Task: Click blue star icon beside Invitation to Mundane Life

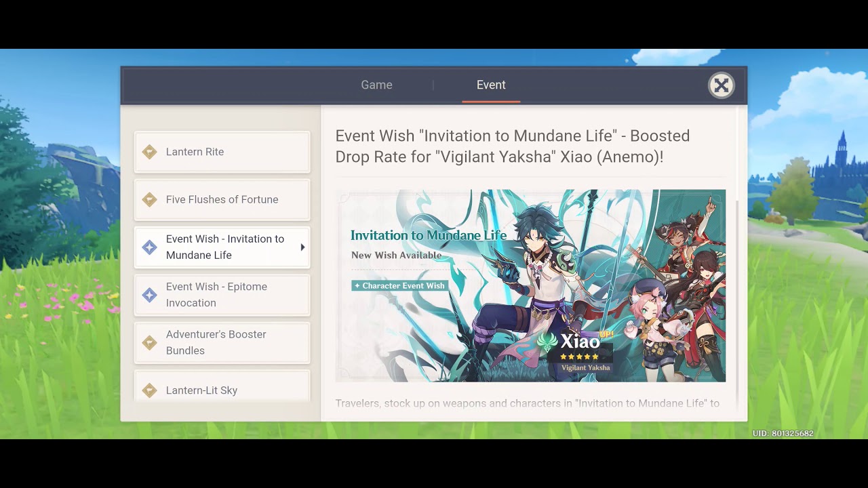Action: [x=150, y=247]
